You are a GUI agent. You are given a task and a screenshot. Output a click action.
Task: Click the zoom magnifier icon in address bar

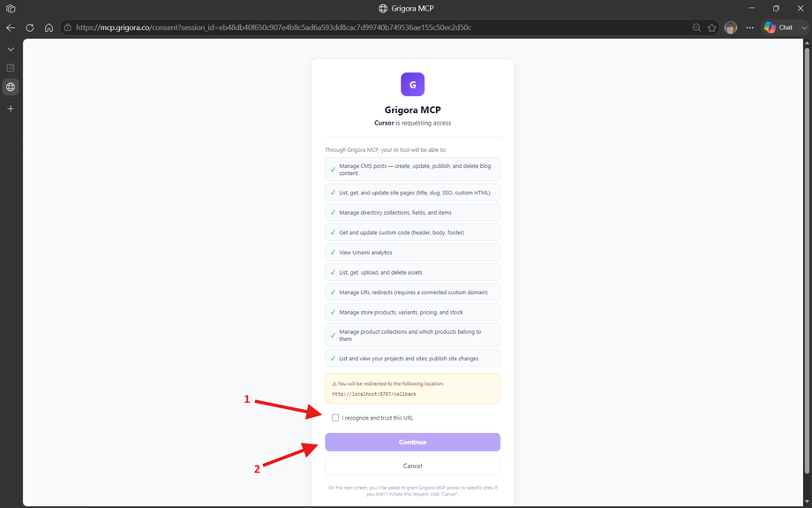(x=696, y=27)
